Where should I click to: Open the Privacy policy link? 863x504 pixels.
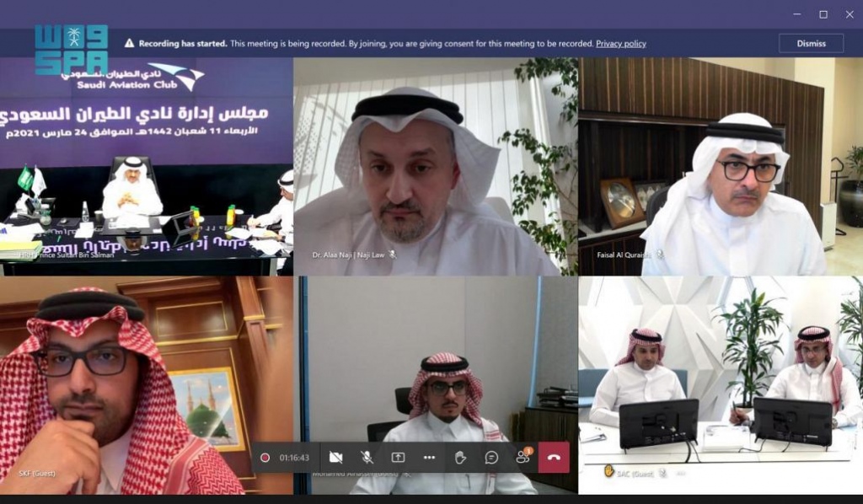click(621, 43)
